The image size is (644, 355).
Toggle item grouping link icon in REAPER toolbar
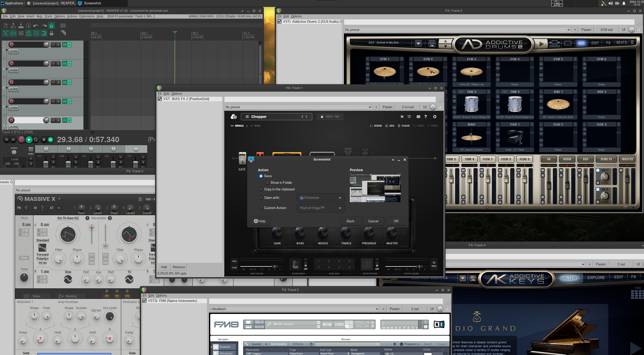(13, 33)
